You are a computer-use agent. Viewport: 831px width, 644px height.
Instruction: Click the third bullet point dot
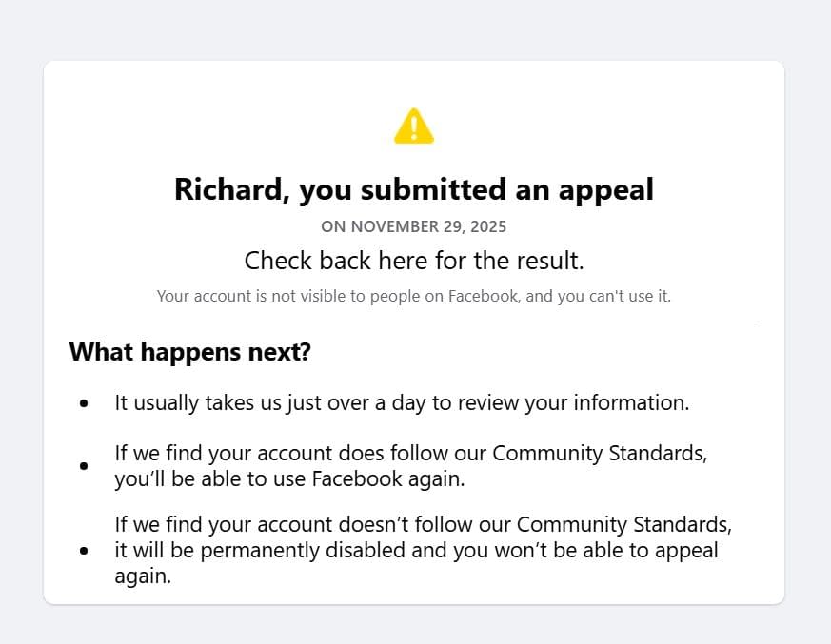[x=84, y=550]
